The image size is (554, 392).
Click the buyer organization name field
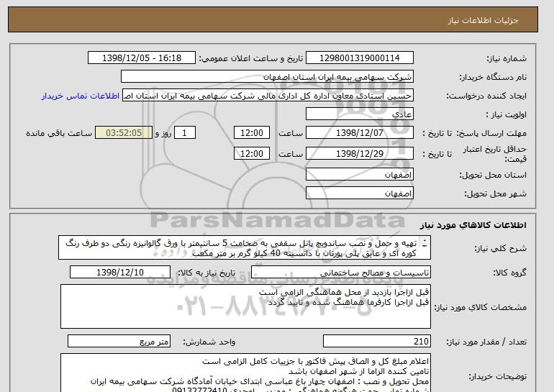point(267,77)
